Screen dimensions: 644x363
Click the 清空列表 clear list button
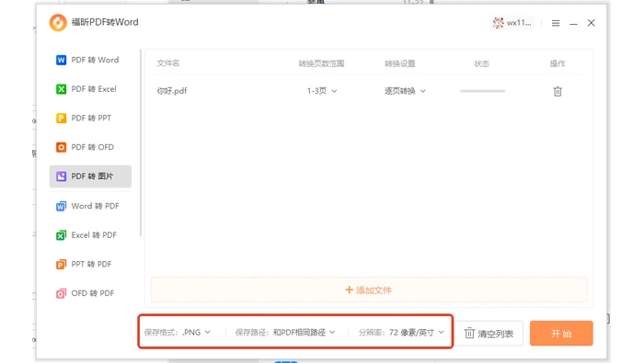[x=489, y=334]
